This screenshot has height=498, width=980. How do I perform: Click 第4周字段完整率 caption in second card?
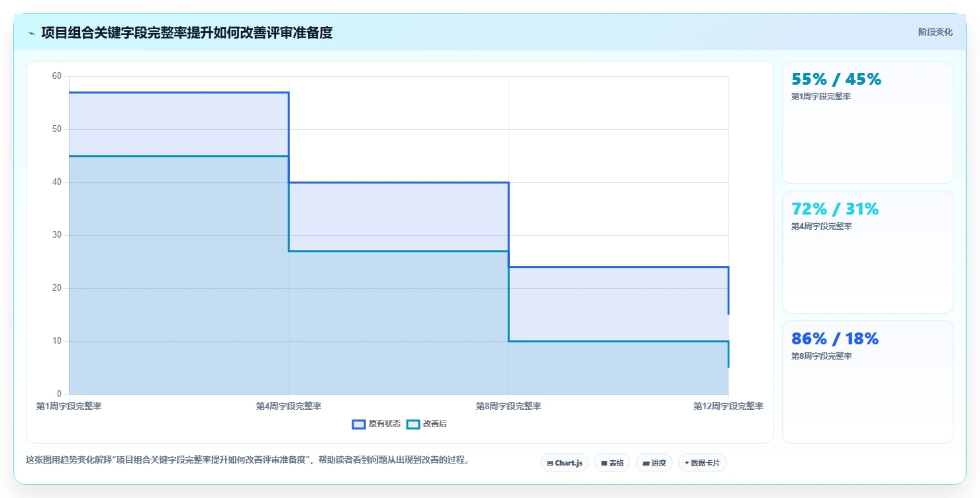click(821, 226)
